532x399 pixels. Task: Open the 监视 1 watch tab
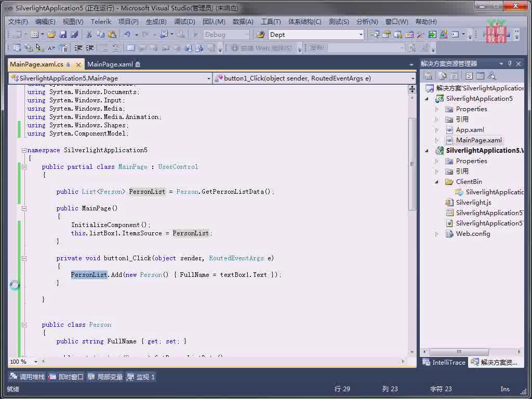(x=141, y=377)
